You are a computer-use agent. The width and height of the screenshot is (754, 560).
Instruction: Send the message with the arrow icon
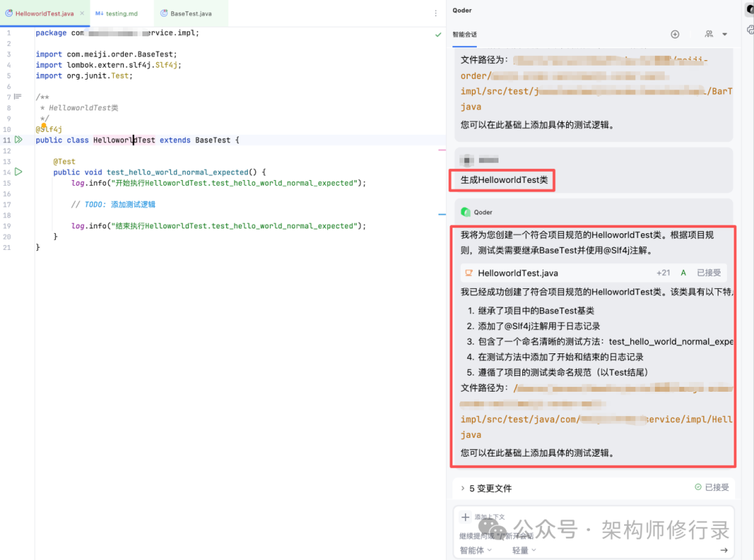(x=724, y=550)
